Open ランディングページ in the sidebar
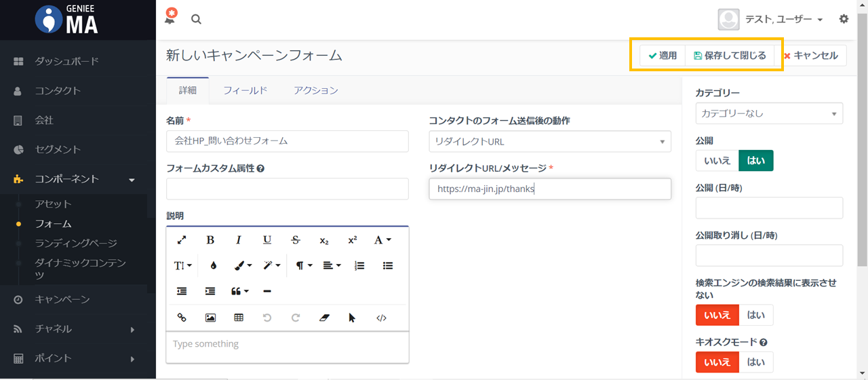Screen dimensions: 868x380 coord(76,243)
